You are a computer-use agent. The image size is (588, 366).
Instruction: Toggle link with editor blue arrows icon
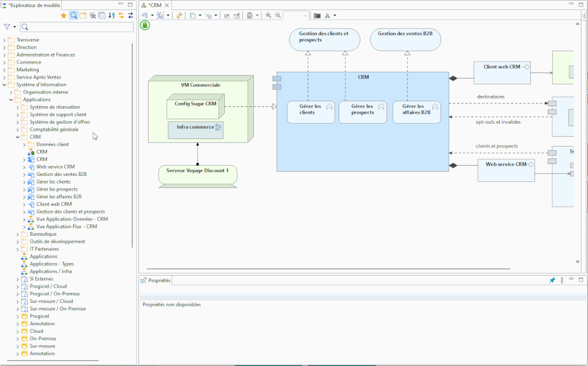pos(131,15)
